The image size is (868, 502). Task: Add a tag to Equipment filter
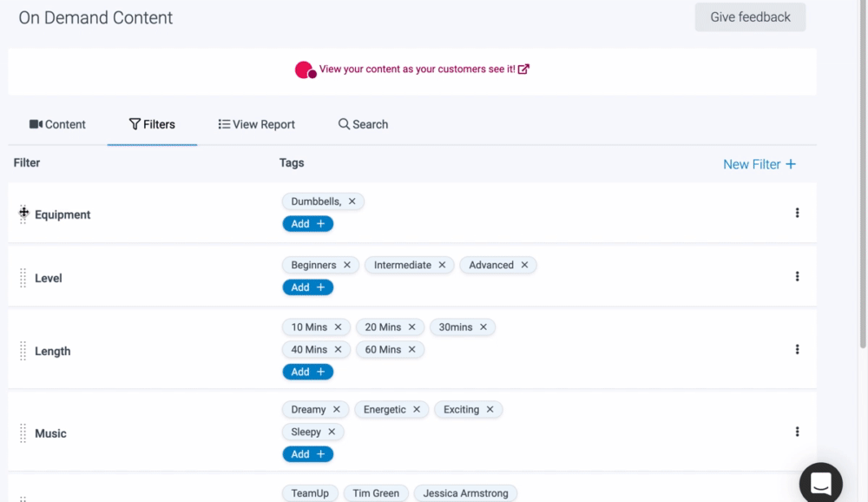tap(307, 224)
